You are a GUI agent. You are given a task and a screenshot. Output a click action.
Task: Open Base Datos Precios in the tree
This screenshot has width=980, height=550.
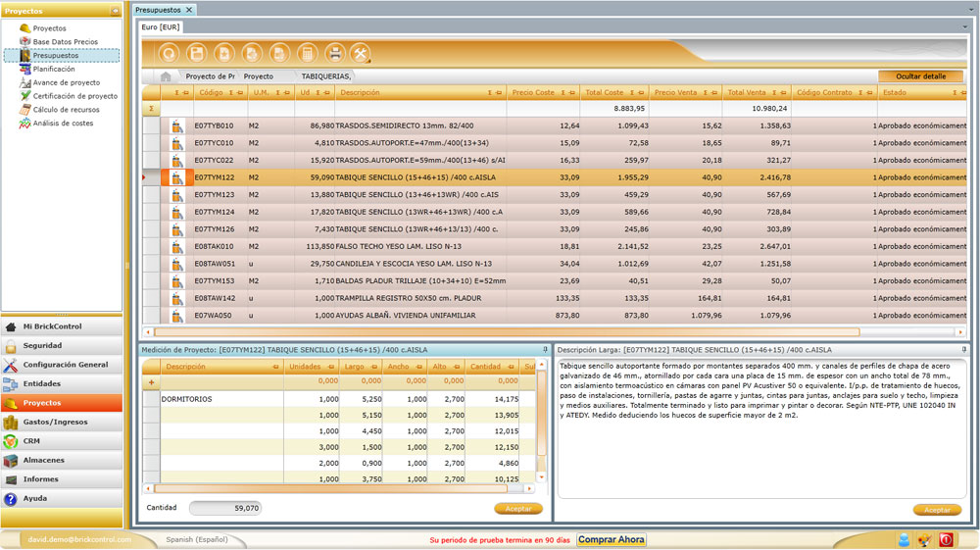(x=65, y=42)
